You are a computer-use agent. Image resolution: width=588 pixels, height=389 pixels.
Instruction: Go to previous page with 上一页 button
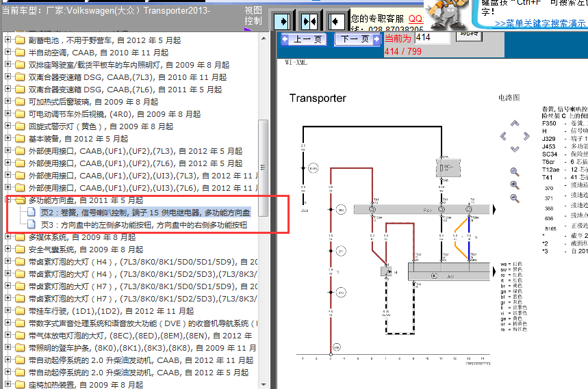pos(303,40)
